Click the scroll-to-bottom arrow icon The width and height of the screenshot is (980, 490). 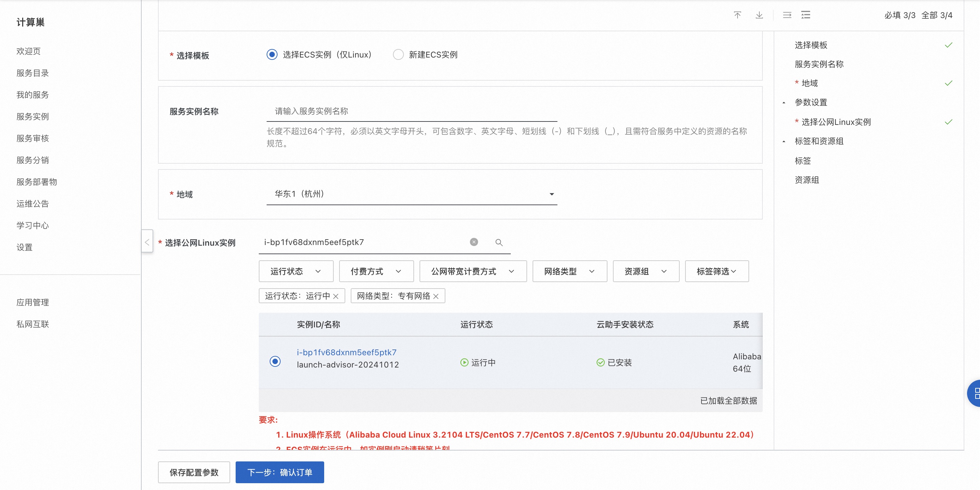(759, 15)
